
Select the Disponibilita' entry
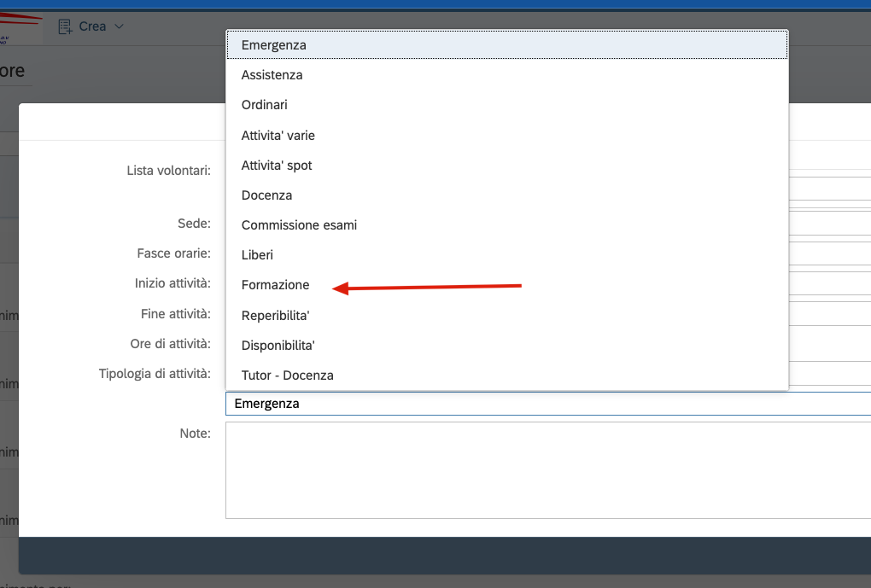coord(278,346)
